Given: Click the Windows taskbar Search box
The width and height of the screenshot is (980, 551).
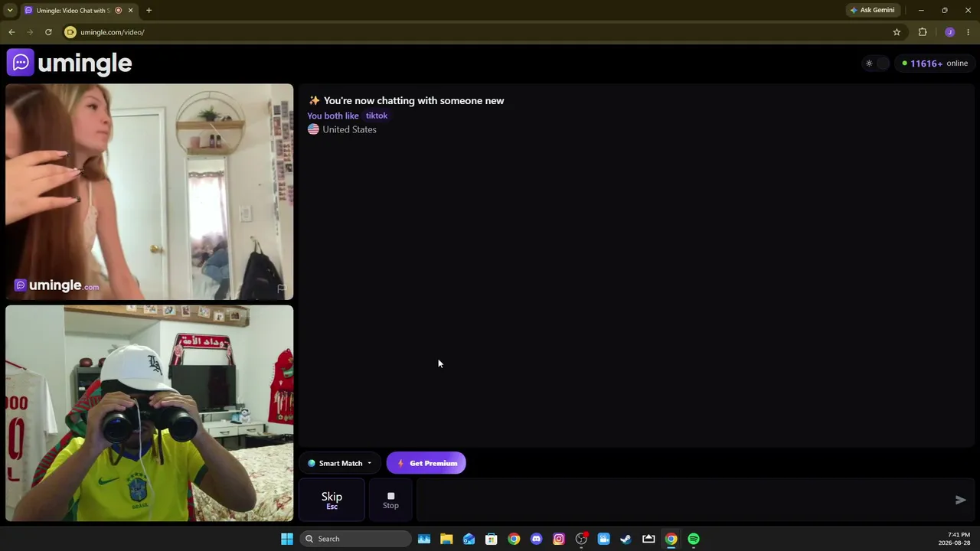Looking at the screenshot, I should point(356,539).
